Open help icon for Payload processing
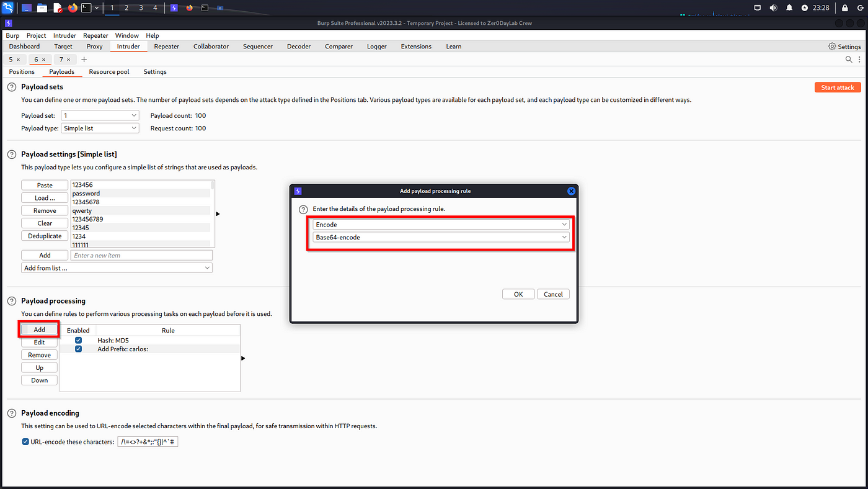Viewport: 868px width, 489px height. 11,301
